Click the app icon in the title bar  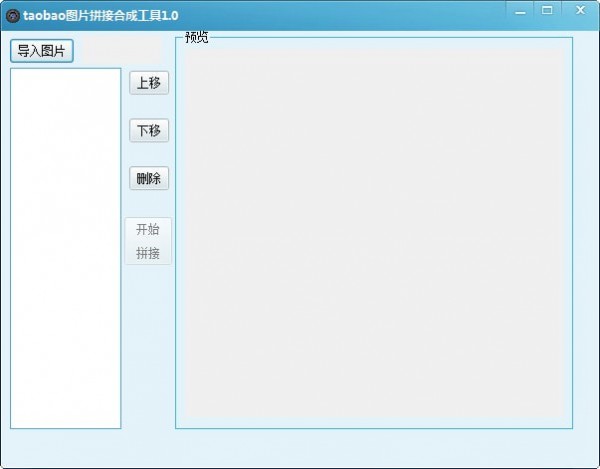[x=13, y=15]
